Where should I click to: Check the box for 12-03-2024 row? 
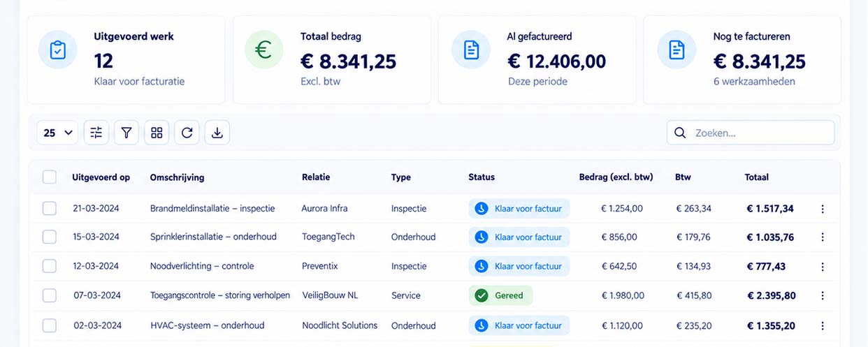50,266
